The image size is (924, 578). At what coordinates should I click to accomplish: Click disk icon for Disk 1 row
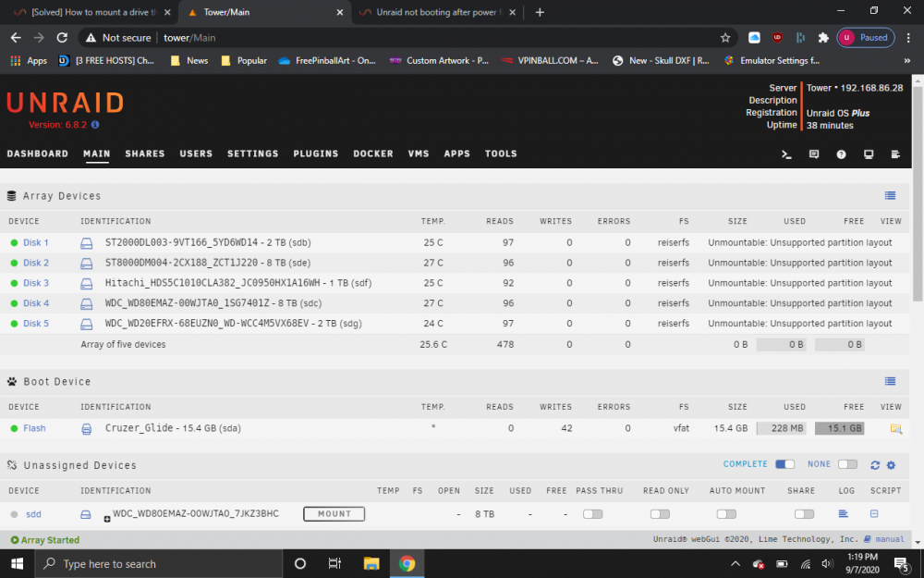(87, 243)
